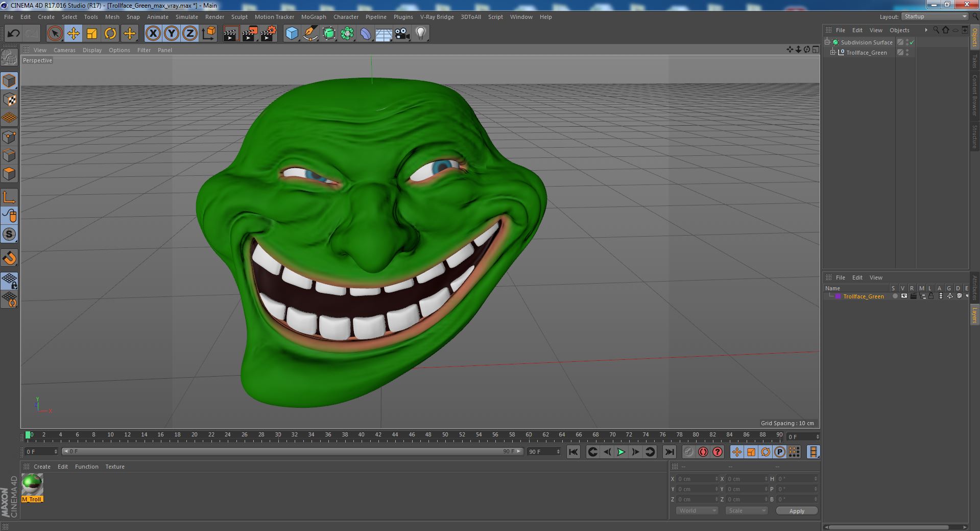Open the Layout Startup dropdown

point(935,16)
